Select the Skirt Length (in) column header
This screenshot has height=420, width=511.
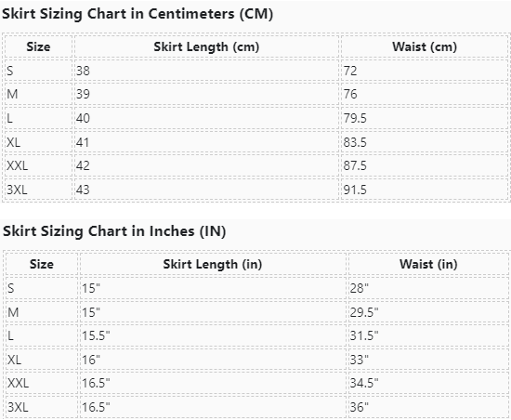(213, 264)
